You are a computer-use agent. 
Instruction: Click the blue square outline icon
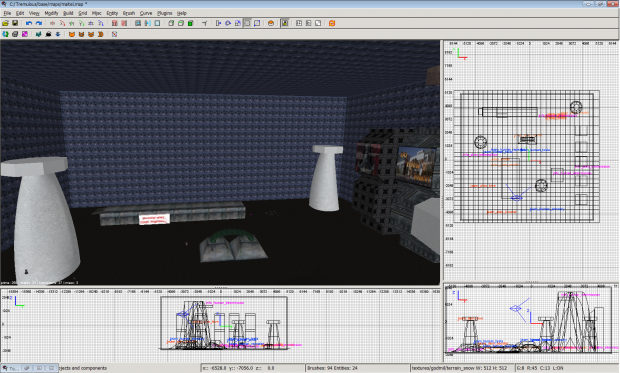click(x=157, y=23)
